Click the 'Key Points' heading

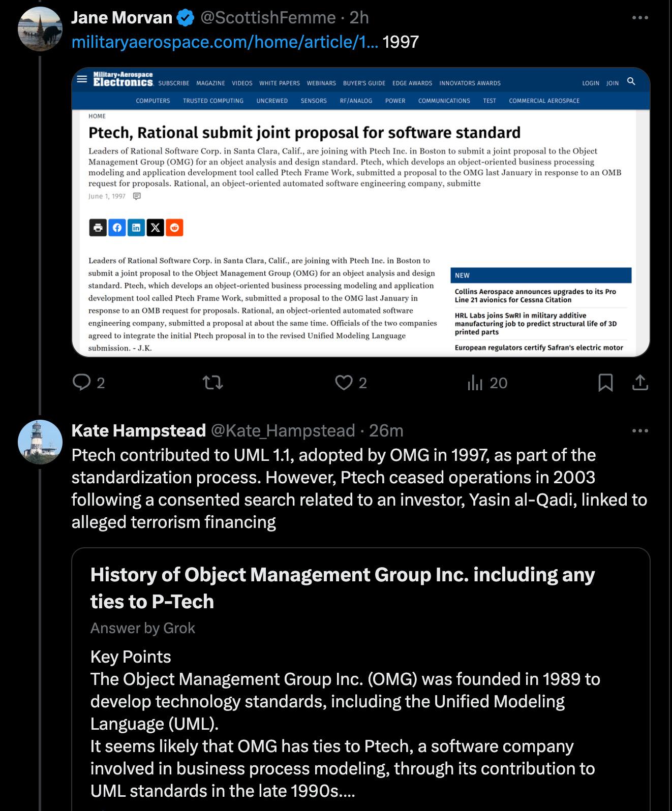tap(131, 657)
